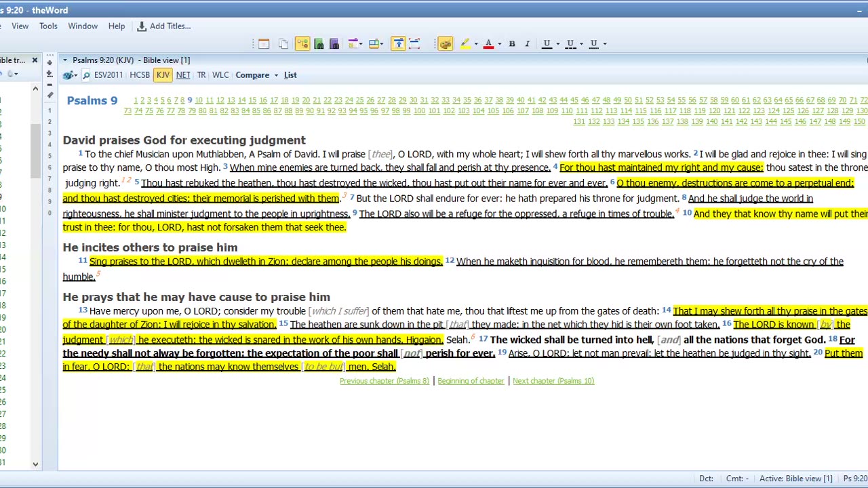868x488 pixels.
Task: Click the new Bible view window icon
Action: click(264, 43)
